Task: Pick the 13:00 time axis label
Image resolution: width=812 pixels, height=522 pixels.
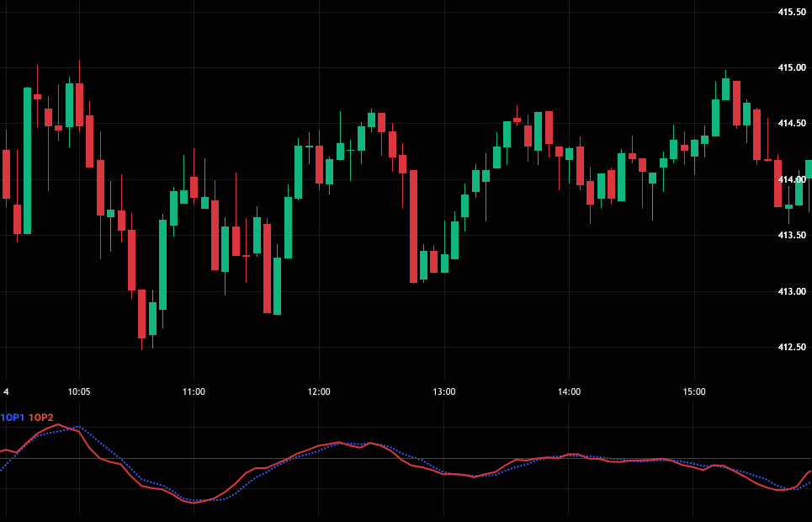Action: coord(444,391)
